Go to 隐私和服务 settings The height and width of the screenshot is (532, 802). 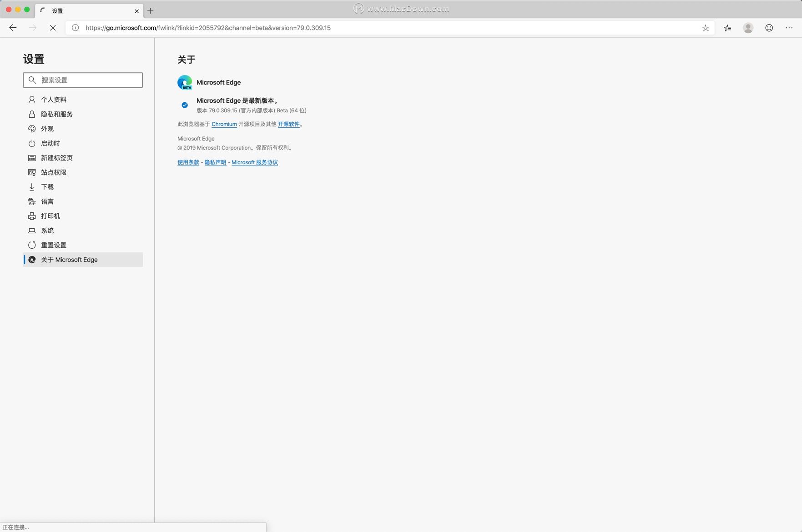click(x=57, y=114)
